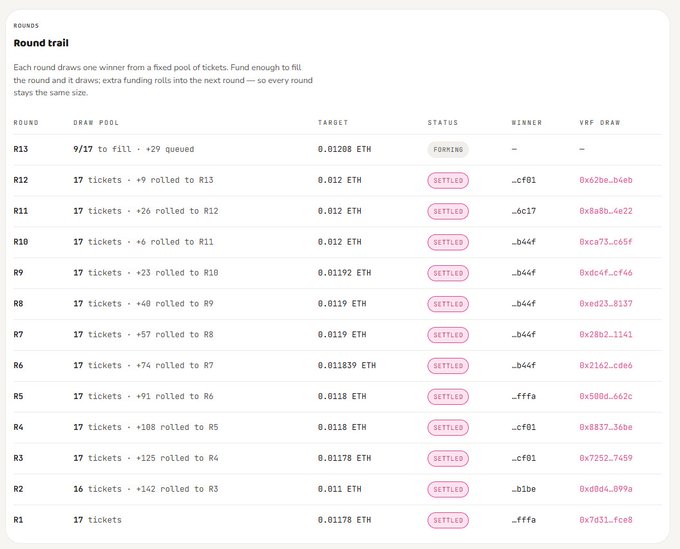Click target value 0.01192 ETH
Viewport: 680px width, 549px height.
344,273
